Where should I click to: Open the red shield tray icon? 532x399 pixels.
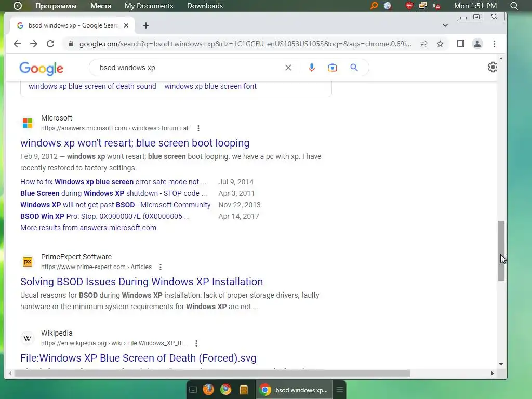point(409,6)
